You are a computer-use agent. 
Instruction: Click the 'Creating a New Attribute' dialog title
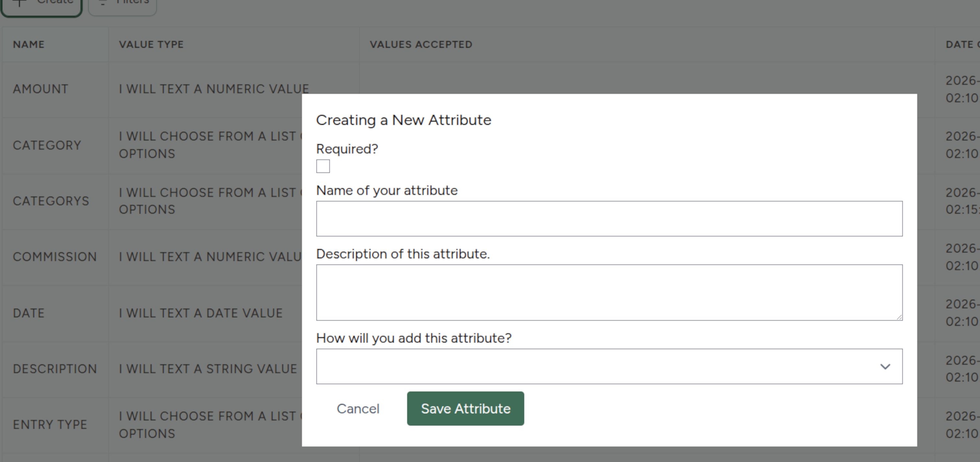coord(403,120)
